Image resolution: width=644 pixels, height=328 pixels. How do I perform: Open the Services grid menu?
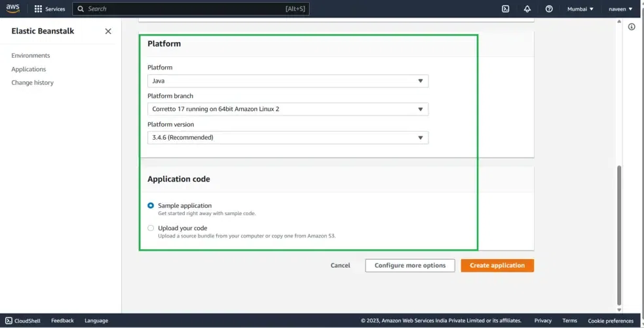[38, 9]
